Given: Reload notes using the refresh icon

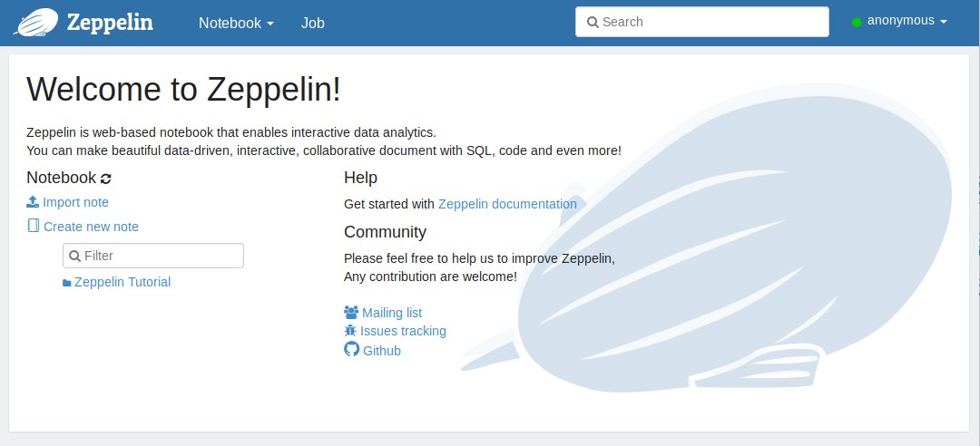Looking at the screenshot, I should (x=105, y=179).
